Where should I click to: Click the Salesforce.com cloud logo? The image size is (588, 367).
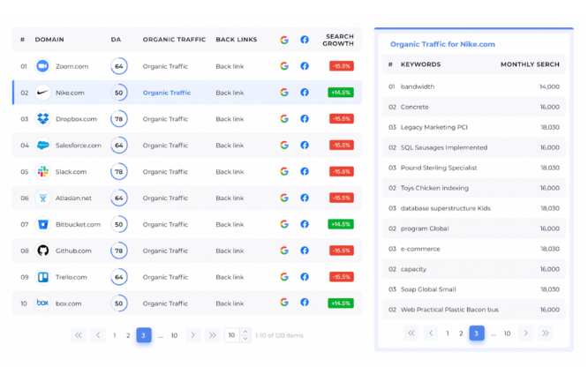click(42, 145)
